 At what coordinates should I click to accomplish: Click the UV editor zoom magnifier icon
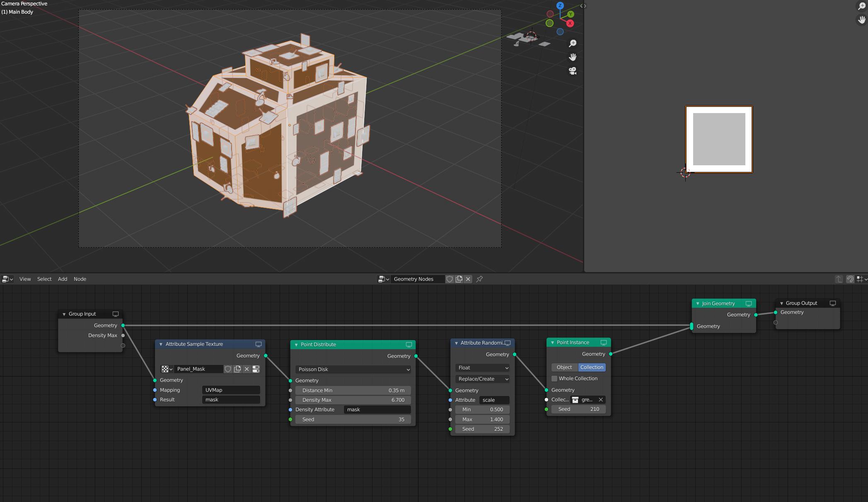pyautogui.click(x=861, y=6)
